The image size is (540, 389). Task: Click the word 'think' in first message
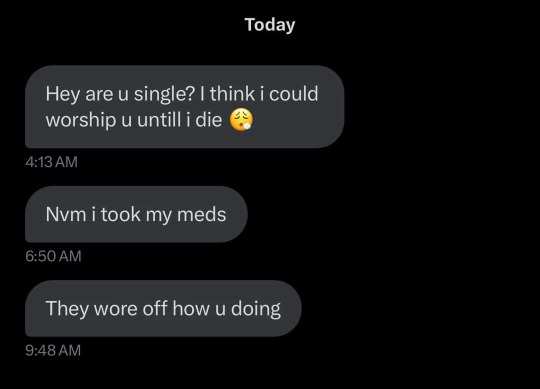pyautogui.click(x=232, y=94)
